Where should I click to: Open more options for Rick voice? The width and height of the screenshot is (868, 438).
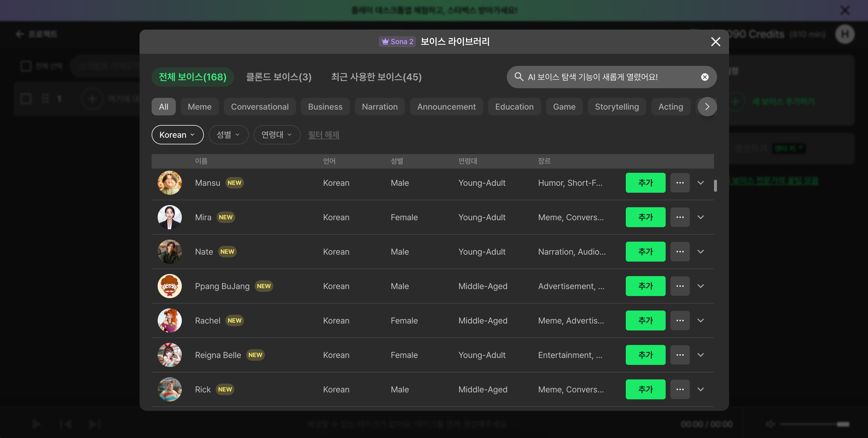click(680, 389)
